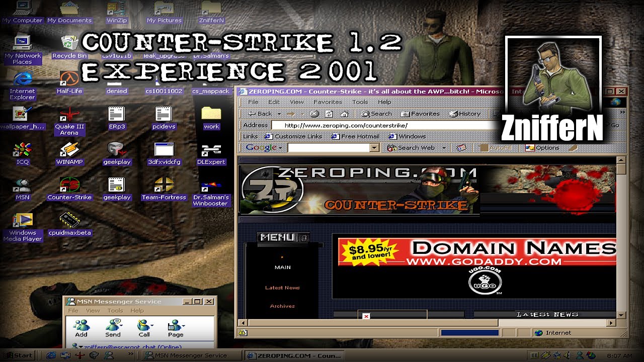Click the Customize Links shortcut
The image size is (644, 362).
click(293, 136)
